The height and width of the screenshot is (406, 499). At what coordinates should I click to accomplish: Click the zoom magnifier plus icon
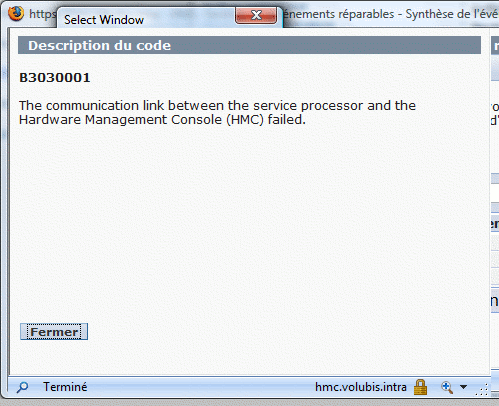(x=447, y=387)
